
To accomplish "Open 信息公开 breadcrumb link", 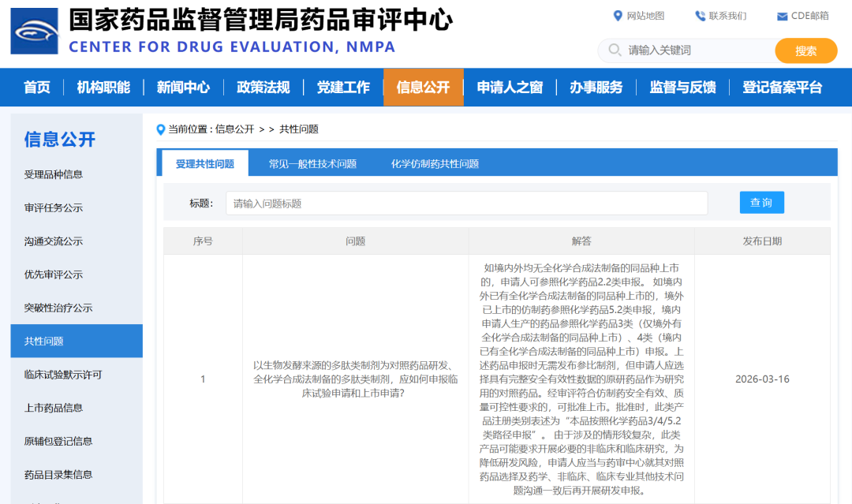I will (234, 129).
